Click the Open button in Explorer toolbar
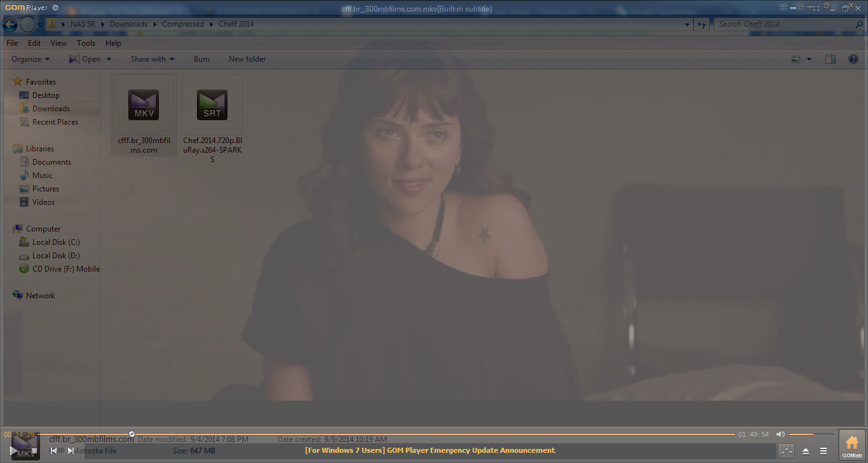This screenshot has width=868, height=463. pos(85,59)
